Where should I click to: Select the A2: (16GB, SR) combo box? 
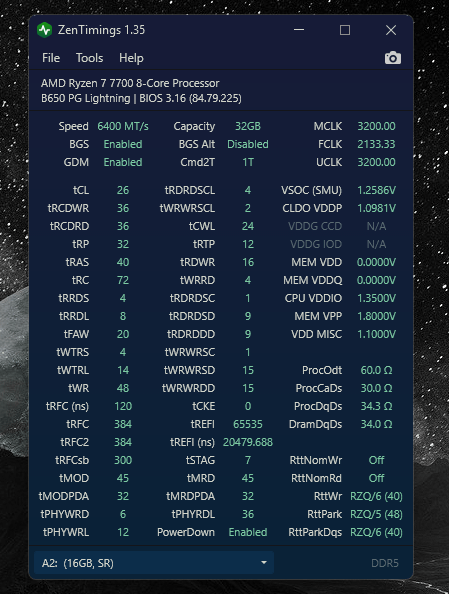(x=154, y=563)
